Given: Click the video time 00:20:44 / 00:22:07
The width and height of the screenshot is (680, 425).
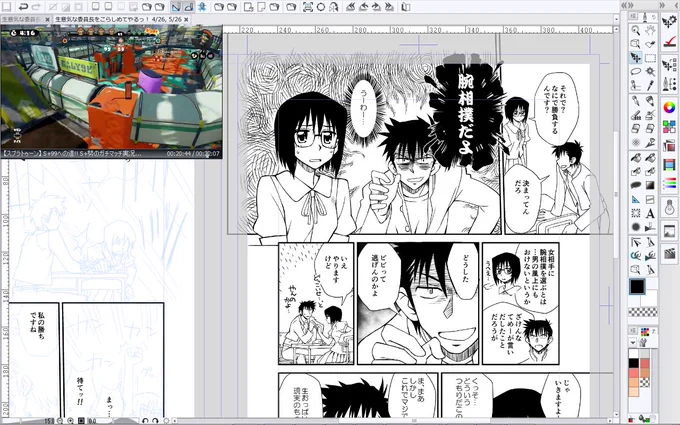Looking at the screenshot, I should [x=193, y=154].
